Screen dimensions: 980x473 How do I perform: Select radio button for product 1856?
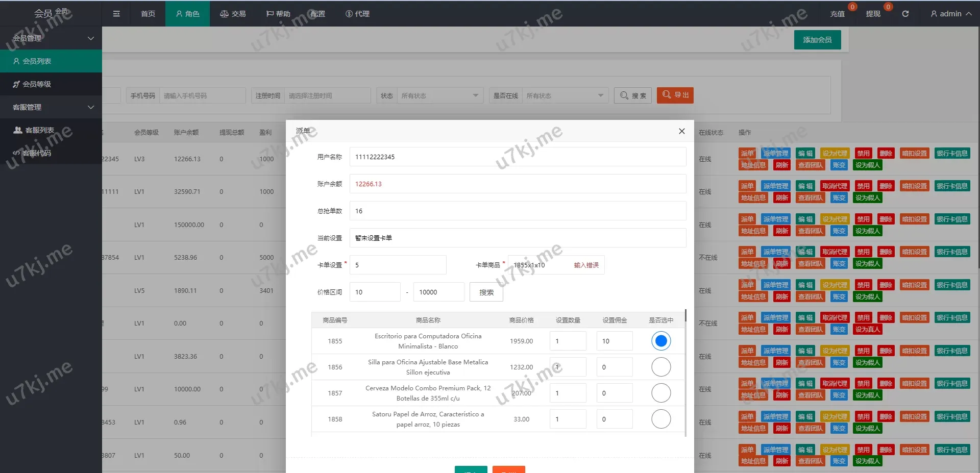click(x=660, y=367)
